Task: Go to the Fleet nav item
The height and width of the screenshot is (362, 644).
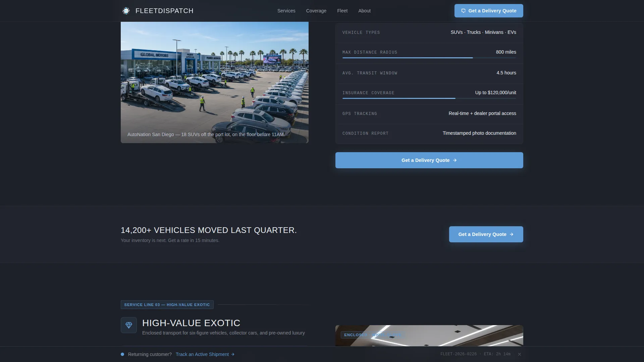Action: pos(342,11)
